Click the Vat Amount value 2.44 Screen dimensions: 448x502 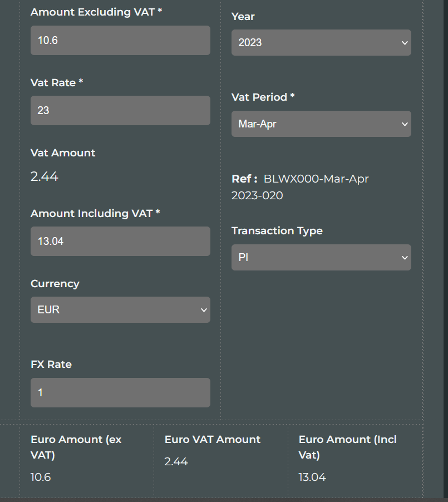[x=44, y=176]
